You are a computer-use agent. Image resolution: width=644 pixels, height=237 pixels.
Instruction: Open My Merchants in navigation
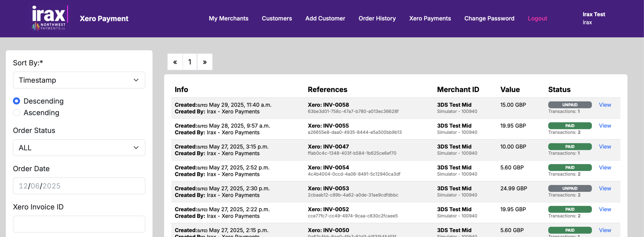click(x=228, y=18)
